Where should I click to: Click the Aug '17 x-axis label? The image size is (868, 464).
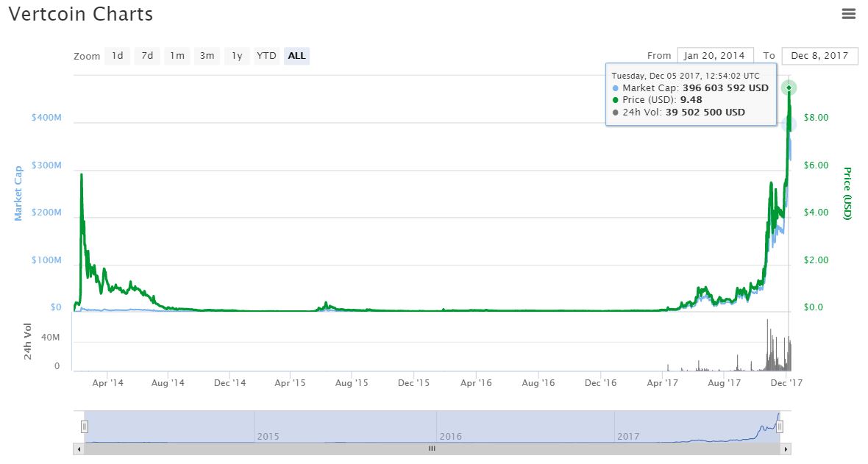pos(724,382)
